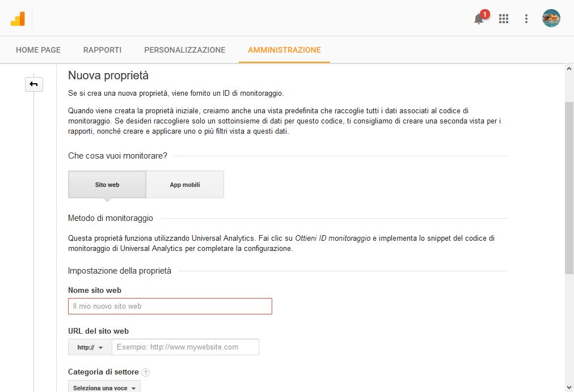This screenshot has width=574, height=392.
Task: Open the three-dot options menu
Action: [x=526, y=19]
